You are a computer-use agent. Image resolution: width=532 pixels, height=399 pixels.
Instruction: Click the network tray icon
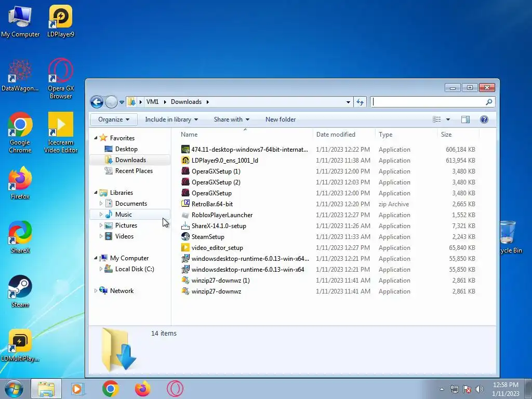454,389
